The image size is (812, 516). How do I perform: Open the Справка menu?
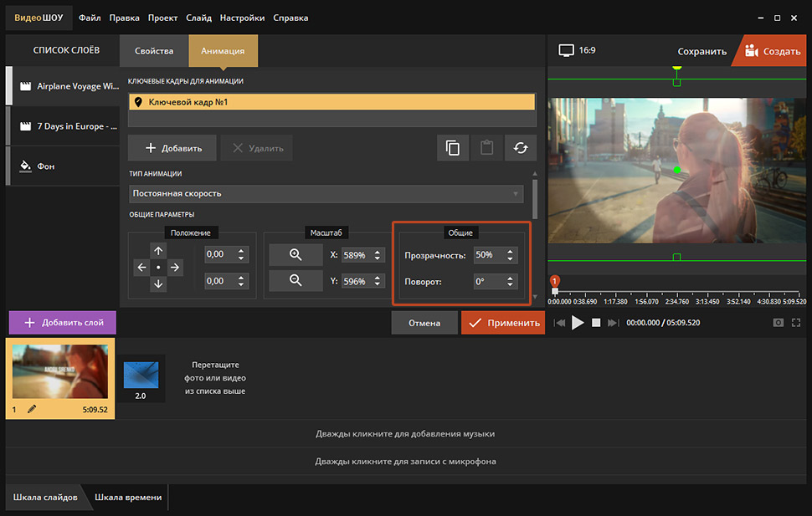pyautogui.click(x=290, y=18)
